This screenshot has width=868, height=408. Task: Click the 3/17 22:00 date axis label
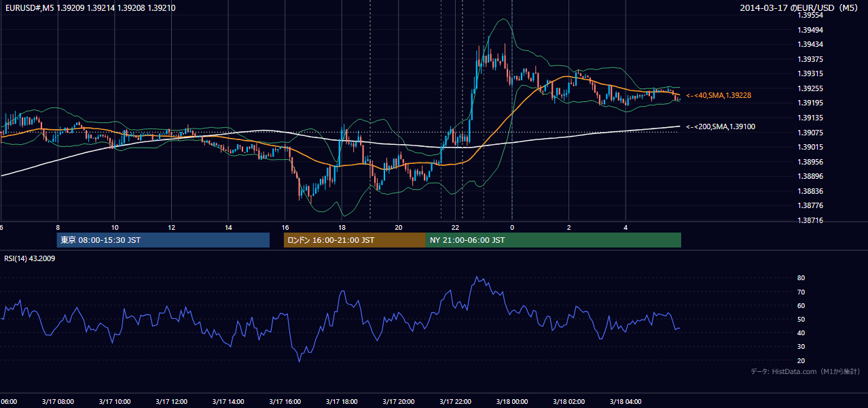(455, 402)
